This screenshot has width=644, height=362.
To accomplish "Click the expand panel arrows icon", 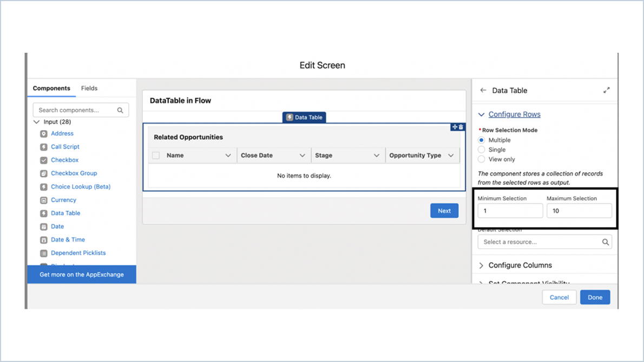I will 606,90.
